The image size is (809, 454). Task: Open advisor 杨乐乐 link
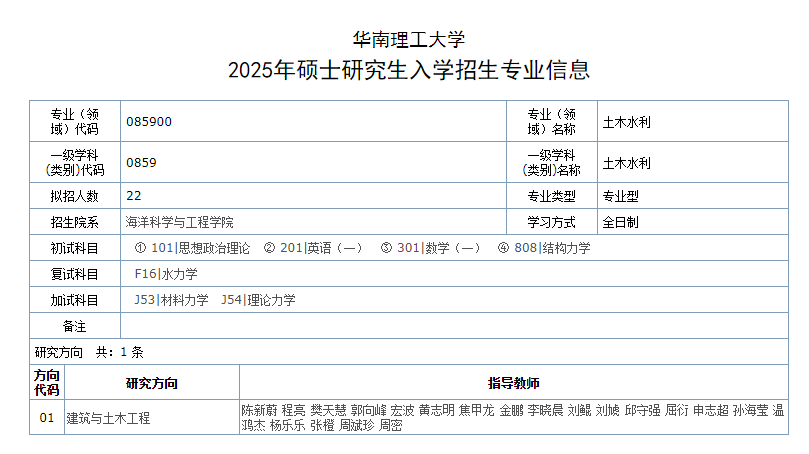(287, 426)
